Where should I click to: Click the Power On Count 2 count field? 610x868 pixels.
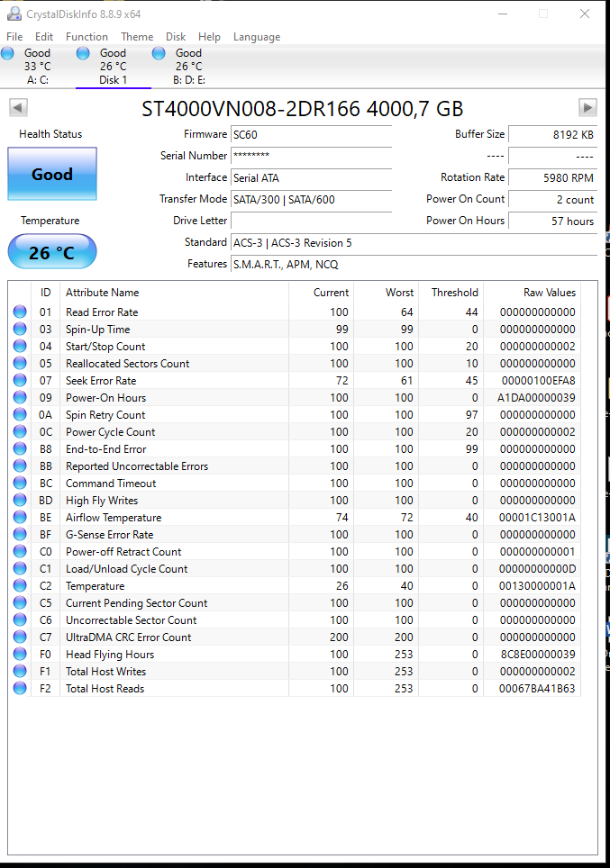pos(553,199)
